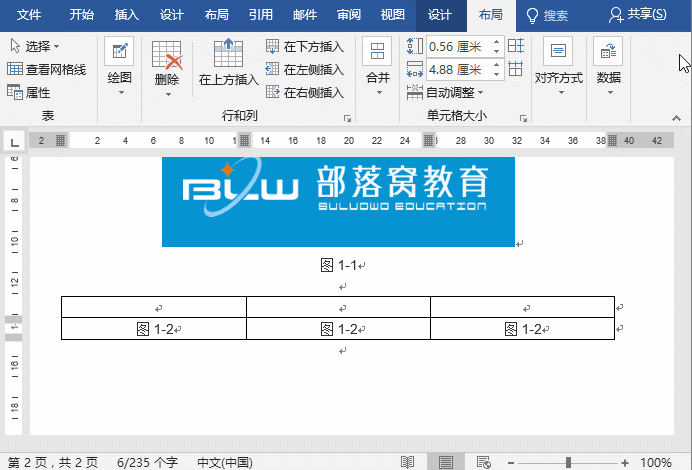
Task: Open the 视图 ribbon tab
Action: click(x=393, y=15)
